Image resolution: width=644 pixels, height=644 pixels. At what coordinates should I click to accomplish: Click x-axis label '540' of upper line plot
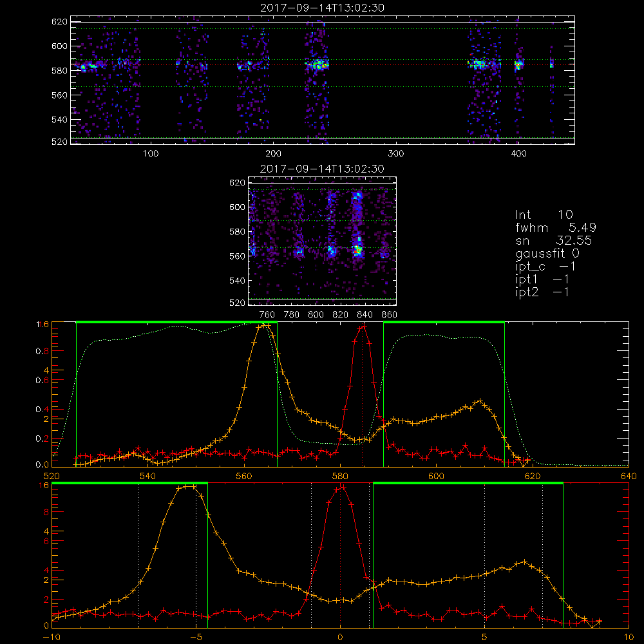(x=148, y=476)
